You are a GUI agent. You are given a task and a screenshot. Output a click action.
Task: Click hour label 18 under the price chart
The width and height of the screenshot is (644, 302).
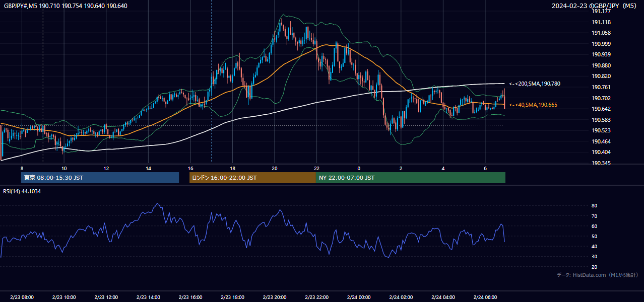[x=232, y=168]
